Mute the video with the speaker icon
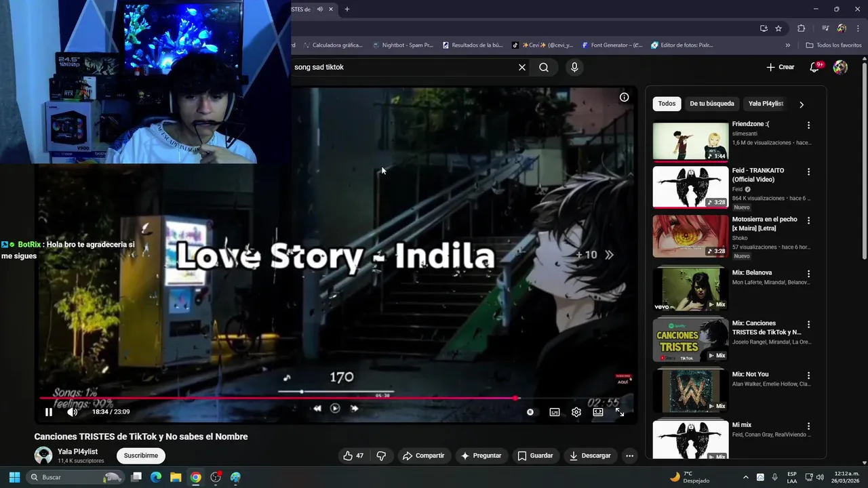This screenshot has width=868, height=488. click(x=72, y=411)
